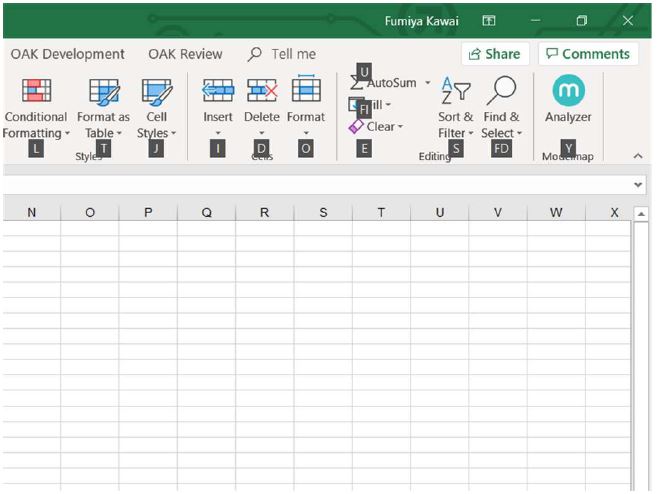The height and width of the screenshot is (494, 657).
Task: Collapse the ribbon with the caret
Action: point(638,156)
